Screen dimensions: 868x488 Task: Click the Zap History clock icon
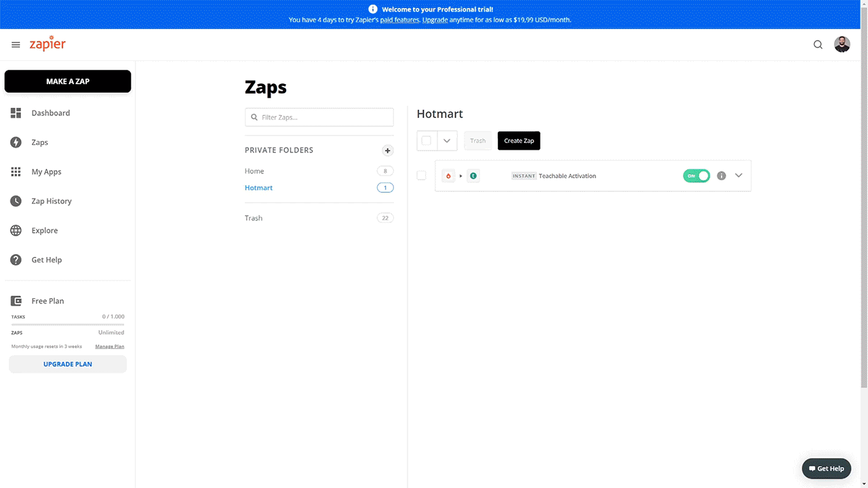(x=16, y=201)
